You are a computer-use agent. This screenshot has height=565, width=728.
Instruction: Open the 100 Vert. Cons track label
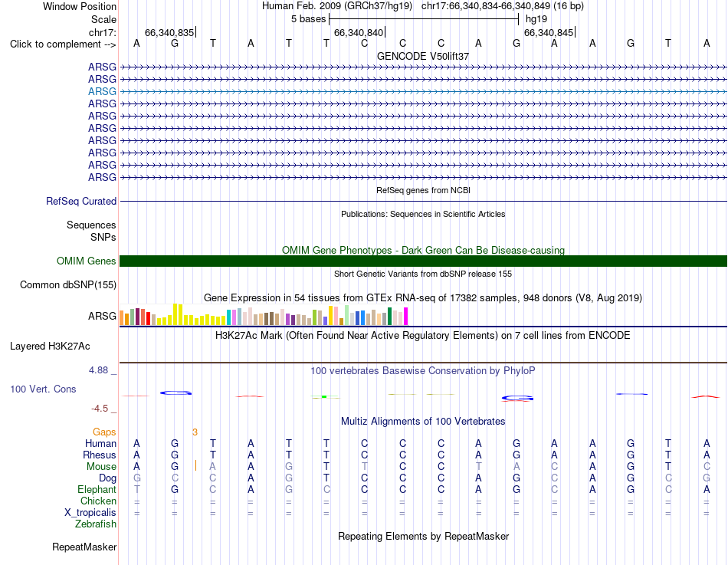click(43, 389)
